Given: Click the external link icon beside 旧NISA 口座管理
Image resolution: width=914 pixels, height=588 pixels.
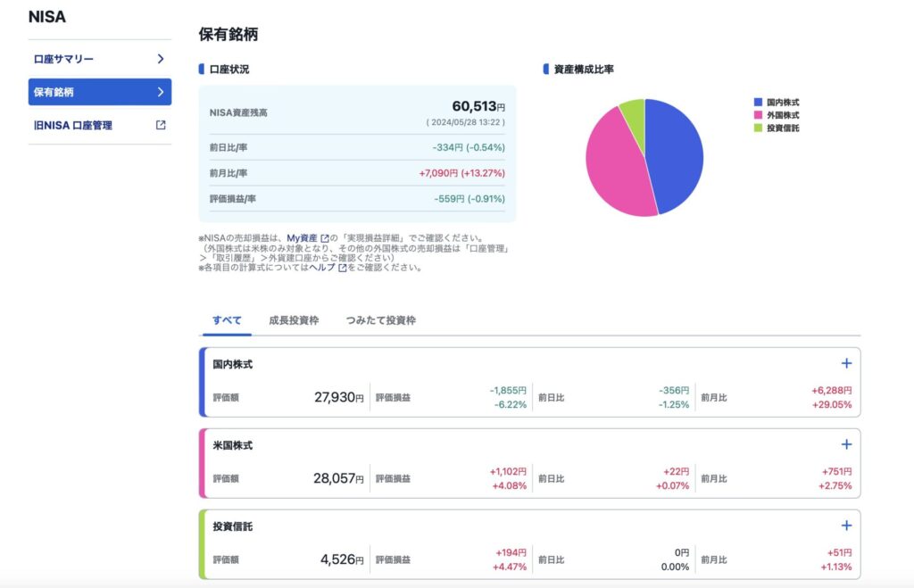Looking at the screenshot, I should click(161, 125).
